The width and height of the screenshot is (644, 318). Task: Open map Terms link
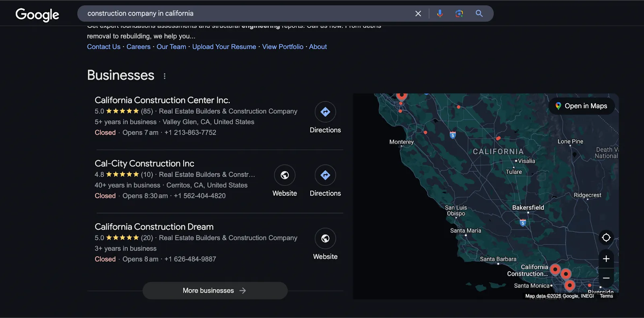click(x=606, y=296)
